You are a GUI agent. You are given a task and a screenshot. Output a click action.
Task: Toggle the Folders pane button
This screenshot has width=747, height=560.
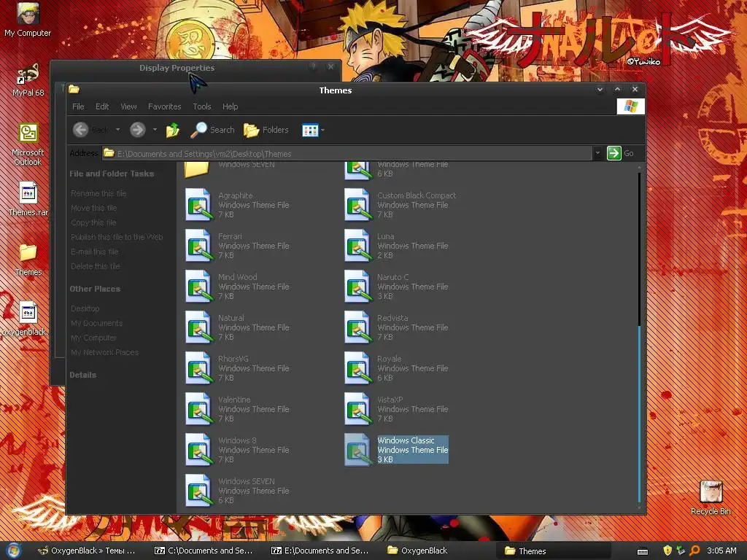pos(266,130)
